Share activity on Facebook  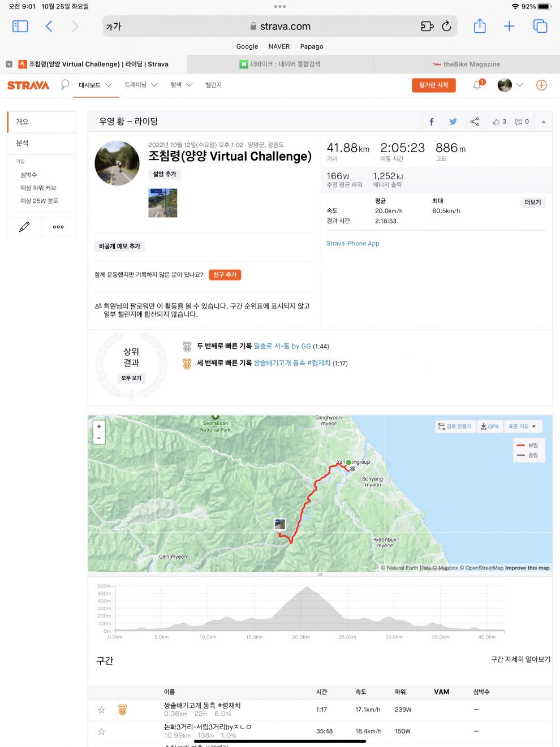click(x=432, y=122)
